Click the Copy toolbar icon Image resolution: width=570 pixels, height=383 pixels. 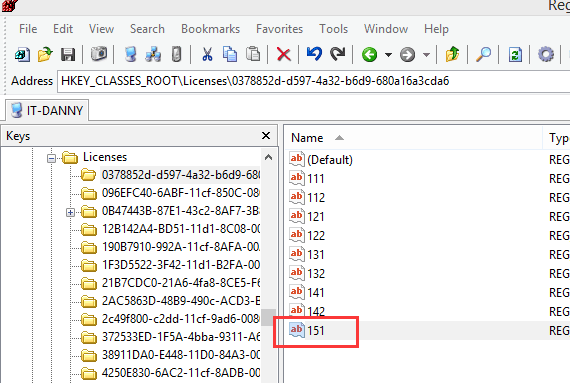(x=230, y=55)
